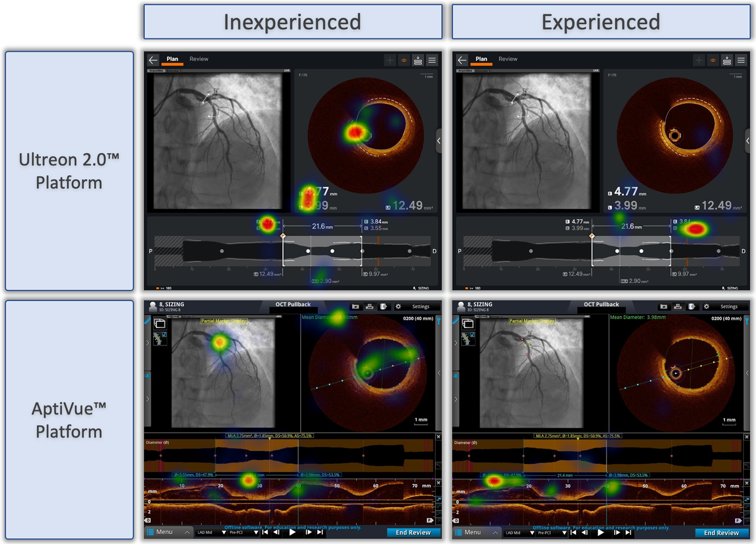
Task: Click camera capture icon in Inexperienced AptiVue header
Action: [356, 307]
